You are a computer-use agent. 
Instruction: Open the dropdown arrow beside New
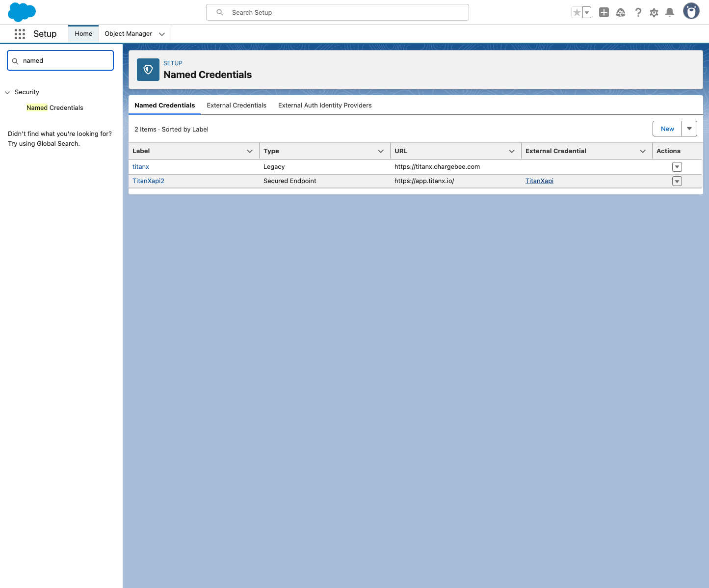coord(689,129)
